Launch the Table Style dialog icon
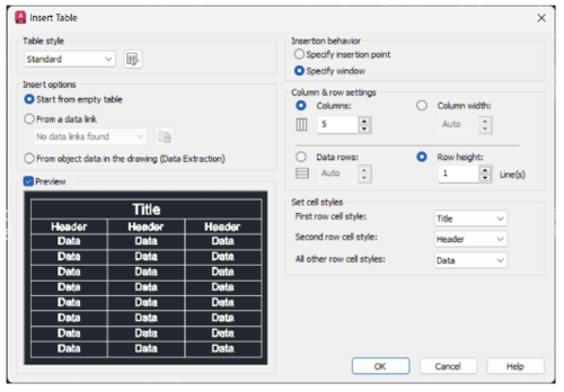This screenshot has width=564, height=392. pyautogui.click(x=133, y=59)
